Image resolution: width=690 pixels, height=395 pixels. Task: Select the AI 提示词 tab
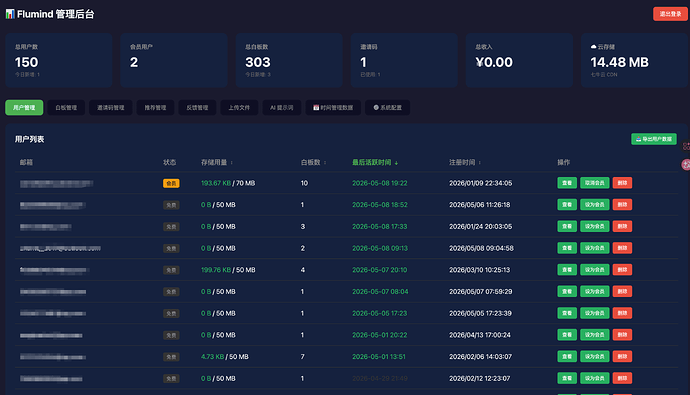[x=282, y=108]
